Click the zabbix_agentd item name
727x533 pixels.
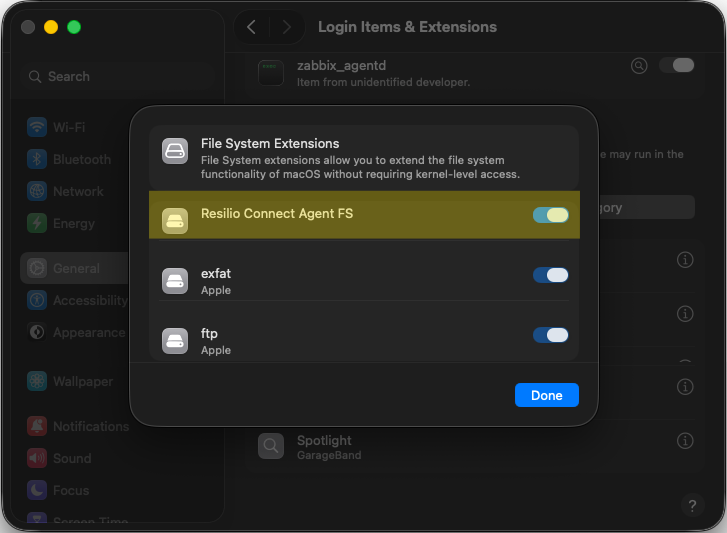point(341,66)
